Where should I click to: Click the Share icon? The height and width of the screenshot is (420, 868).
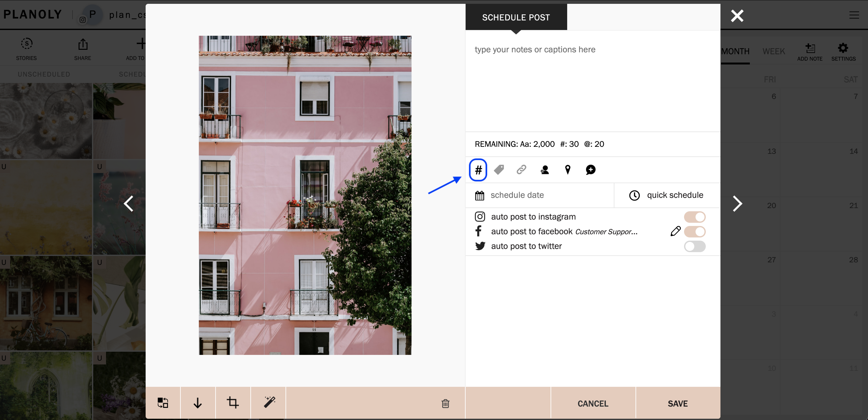coord(83,49)
